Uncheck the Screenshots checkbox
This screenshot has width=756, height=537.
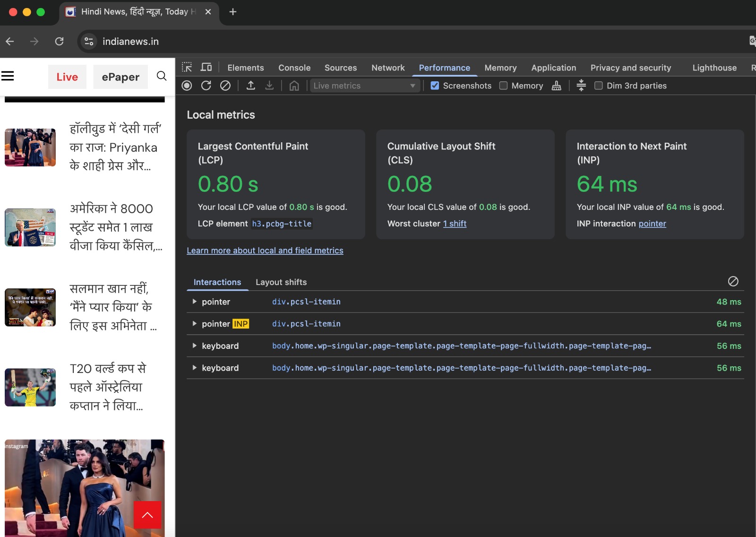tap(435, 86)
